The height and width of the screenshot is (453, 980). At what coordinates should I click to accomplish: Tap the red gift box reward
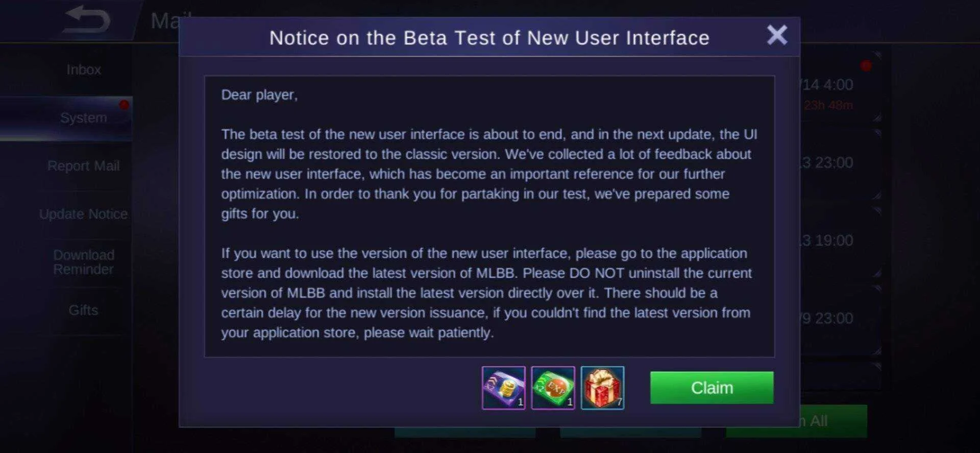coord(602,388)
